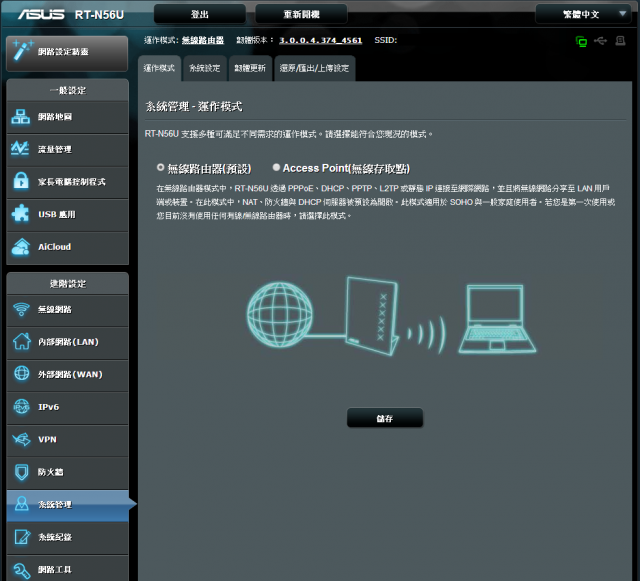Click the 流量管理 traffic manager icon
Image resolution: width=640 pixels, height=581 pixels.
click(x=20, y=149)
